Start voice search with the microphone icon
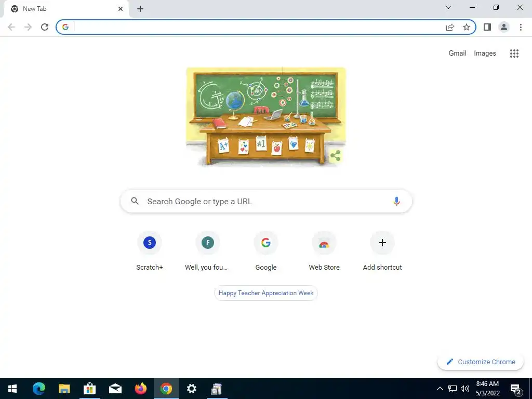 tap(396, 201)
